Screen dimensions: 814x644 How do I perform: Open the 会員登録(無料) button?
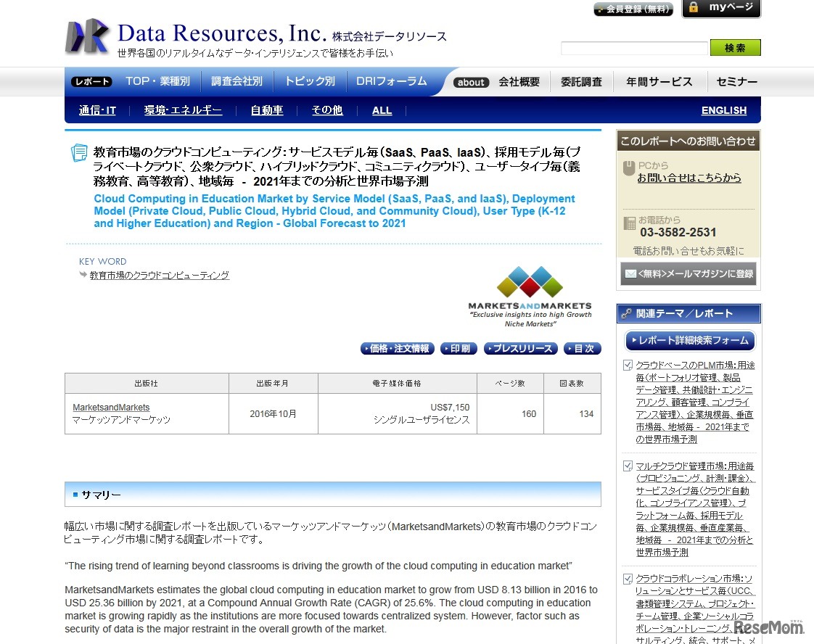point(633,9)
